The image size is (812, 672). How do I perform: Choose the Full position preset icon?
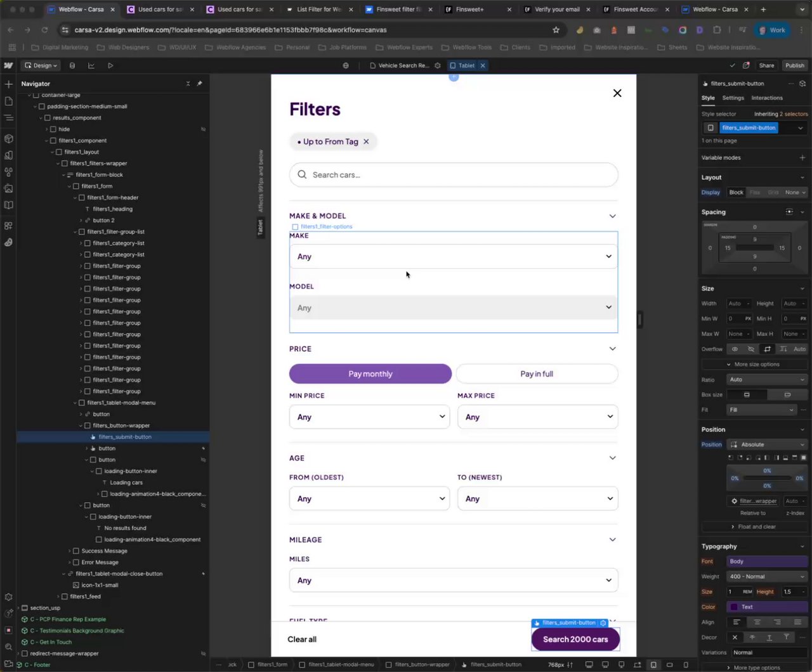[803, 458]
